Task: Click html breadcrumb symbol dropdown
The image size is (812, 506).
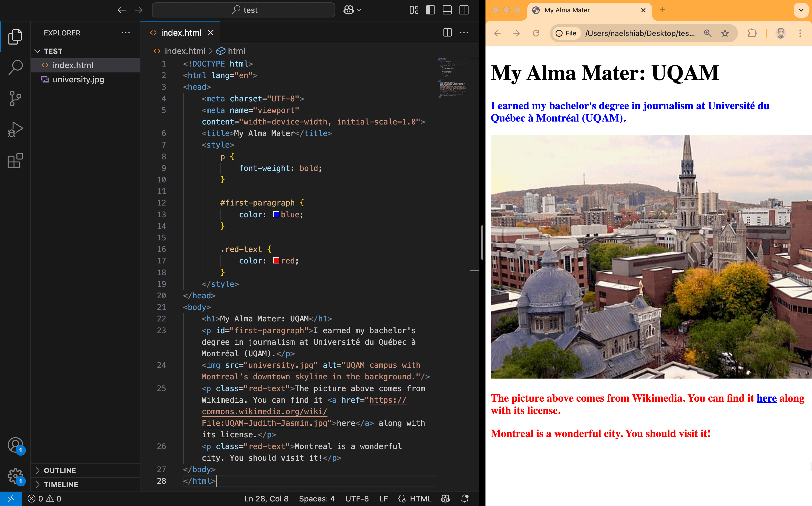Action: [231, 51]
